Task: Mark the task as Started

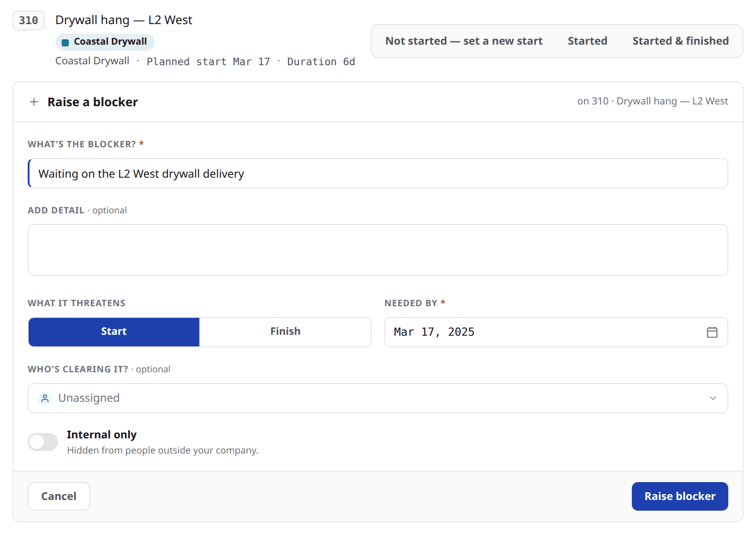Action: (x=587, y=41)
